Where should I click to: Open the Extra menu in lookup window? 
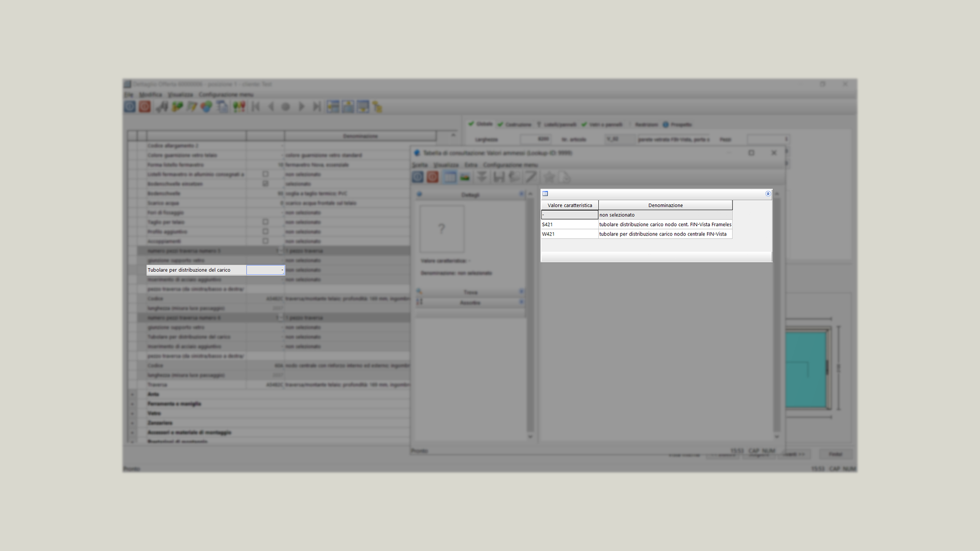click(x=471, y=165)
